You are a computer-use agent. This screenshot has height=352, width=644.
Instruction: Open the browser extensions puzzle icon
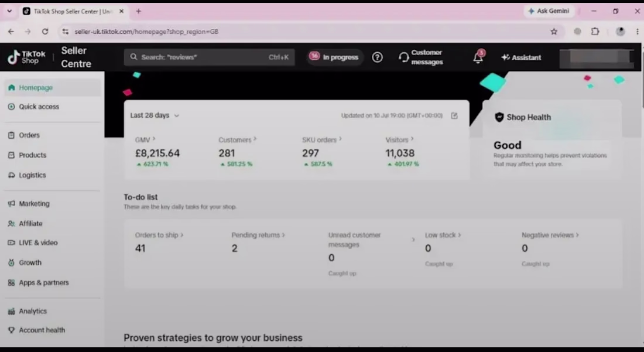click(x=595, y=32)
